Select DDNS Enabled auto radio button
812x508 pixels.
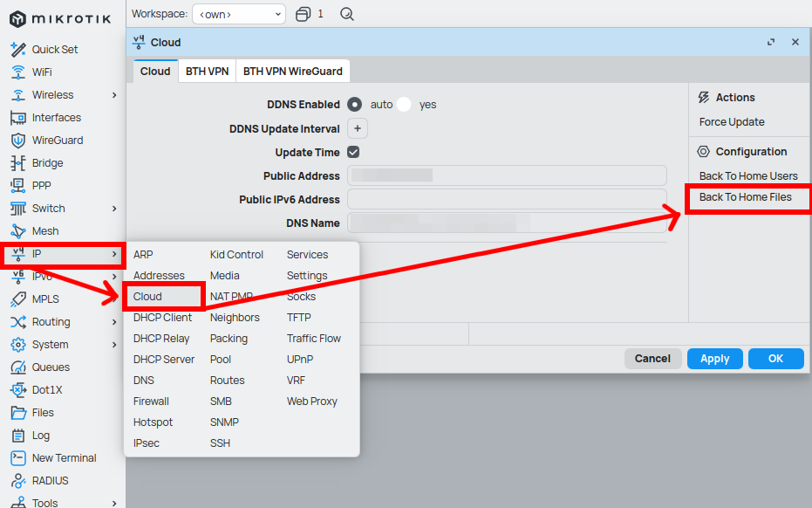point(354,105)
